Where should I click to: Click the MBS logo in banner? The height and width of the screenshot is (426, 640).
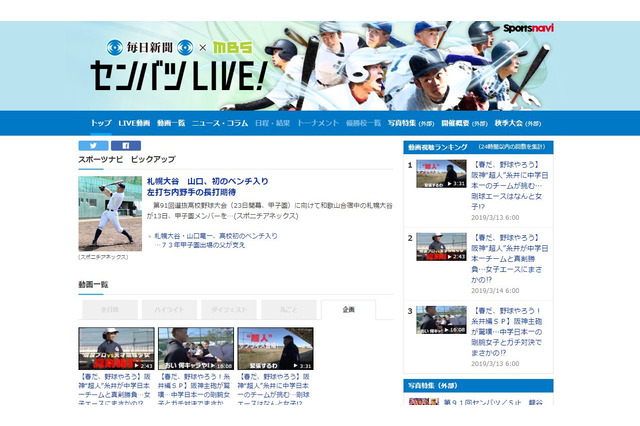(233, 47)
